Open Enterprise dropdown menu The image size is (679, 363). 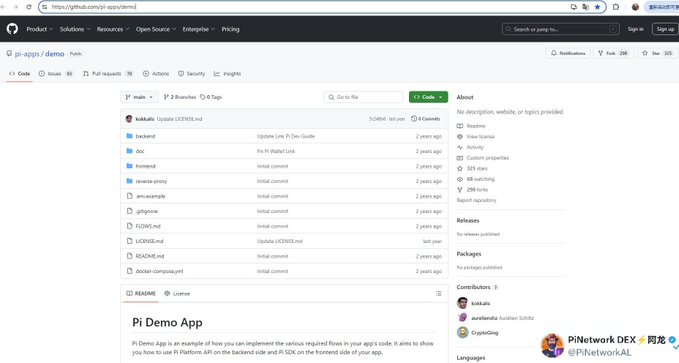(x=198, y=29)
